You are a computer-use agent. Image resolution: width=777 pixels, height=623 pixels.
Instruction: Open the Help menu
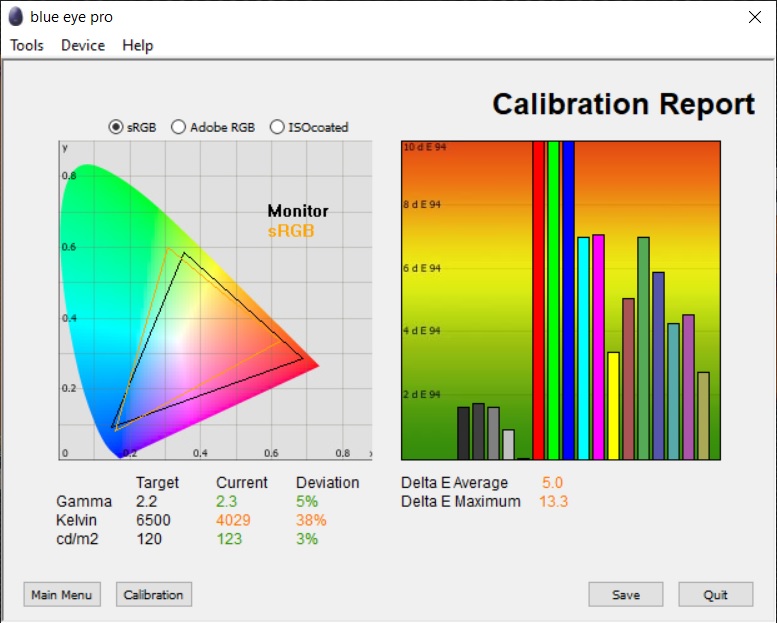coord(138,45)
